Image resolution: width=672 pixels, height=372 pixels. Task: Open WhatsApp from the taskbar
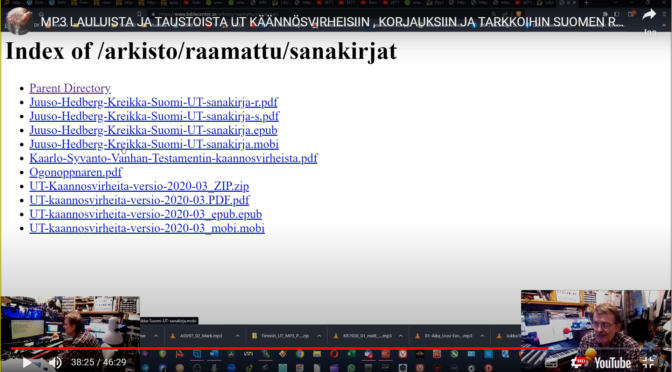click(x=351, y=368)
